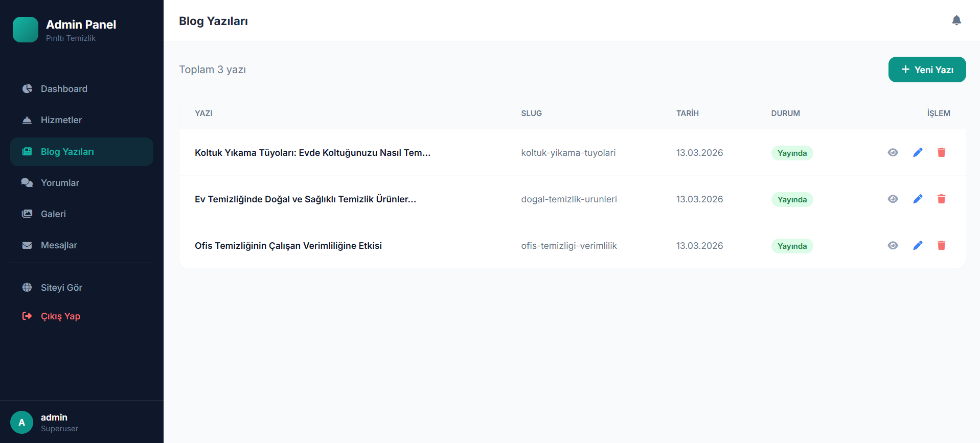This screenshot has width=980, height=443.
Task: Click the Admin Panel logo square
Action: pyautogui.click(x=26, y=30)
